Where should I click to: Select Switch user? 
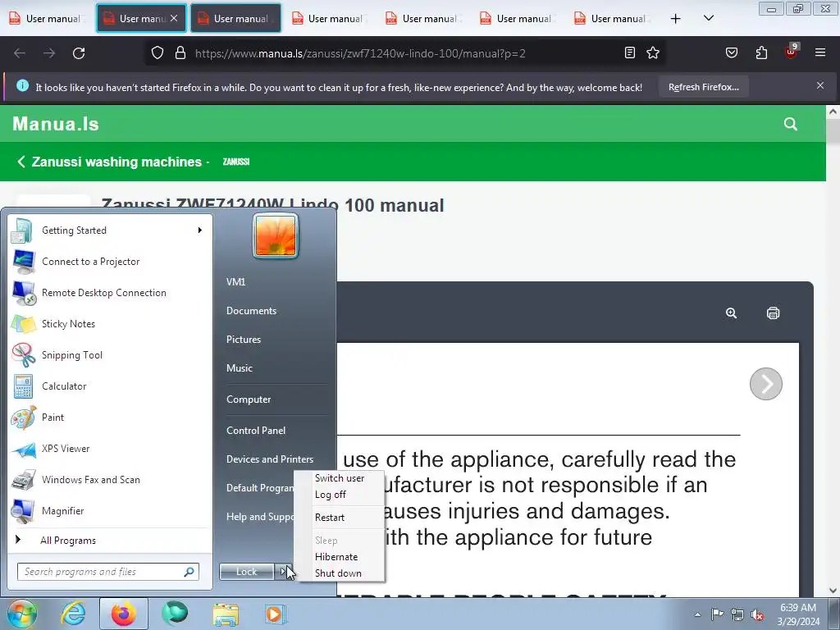tap(340, 478)
